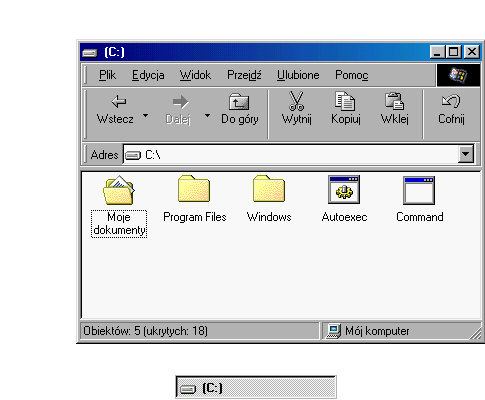Select the Moje dokumenty folder

click(119, 190)
